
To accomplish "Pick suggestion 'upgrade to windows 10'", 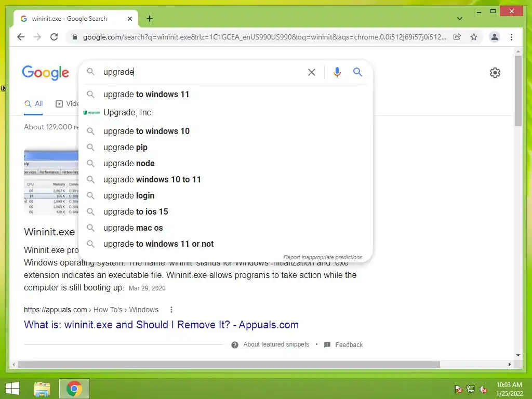I will [225, 131].
